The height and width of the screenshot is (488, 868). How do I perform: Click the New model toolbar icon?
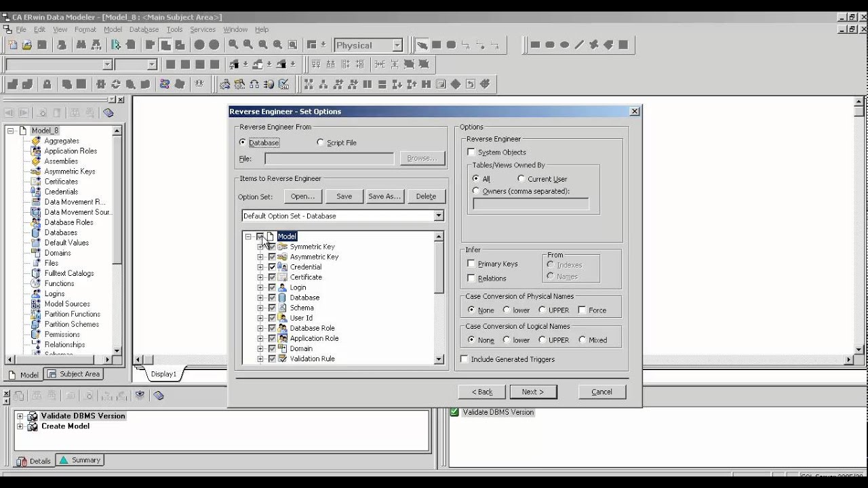tap(12, 45)
